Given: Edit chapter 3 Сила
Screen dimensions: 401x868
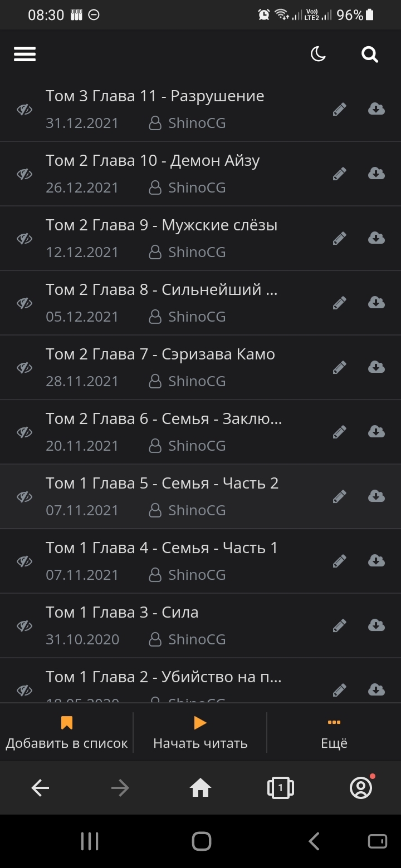Looking at the screenshot, I should (339, 626).
